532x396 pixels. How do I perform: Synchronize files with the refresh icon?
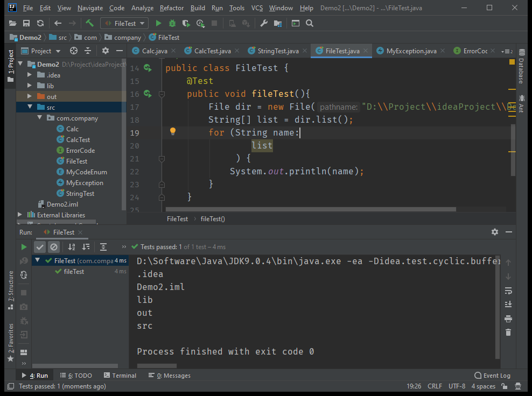40,23
